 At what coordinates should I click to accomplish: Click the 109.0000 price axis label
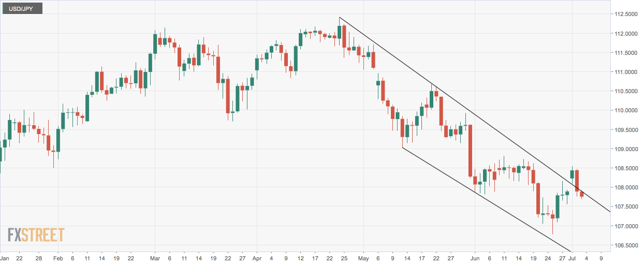coord(627,150)
